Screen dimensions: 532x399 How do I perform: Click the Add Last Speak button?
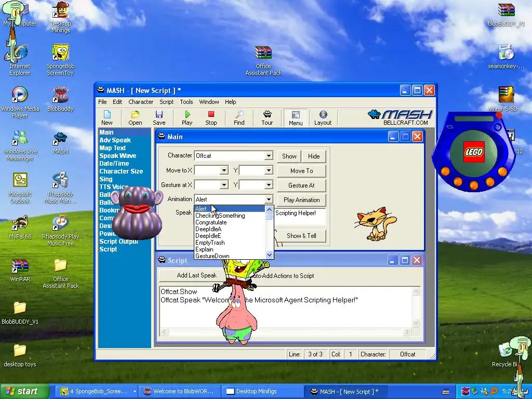[197, 275]
